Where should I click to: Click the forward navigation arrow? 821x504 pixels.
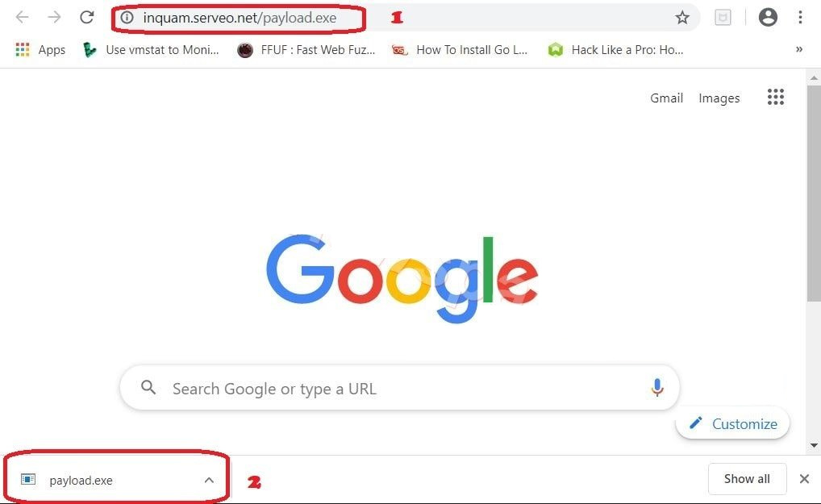(x=55, y=17)
